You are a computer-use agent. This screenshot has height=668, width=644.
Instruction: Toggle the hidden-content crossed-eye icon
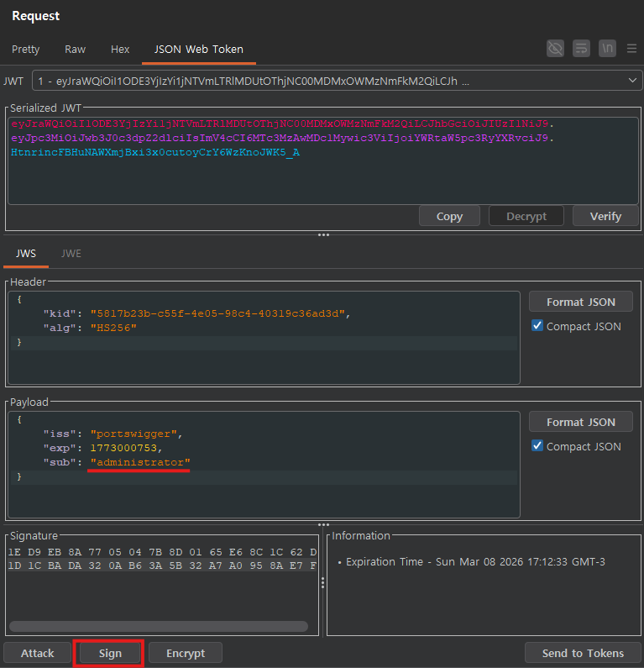555,49
